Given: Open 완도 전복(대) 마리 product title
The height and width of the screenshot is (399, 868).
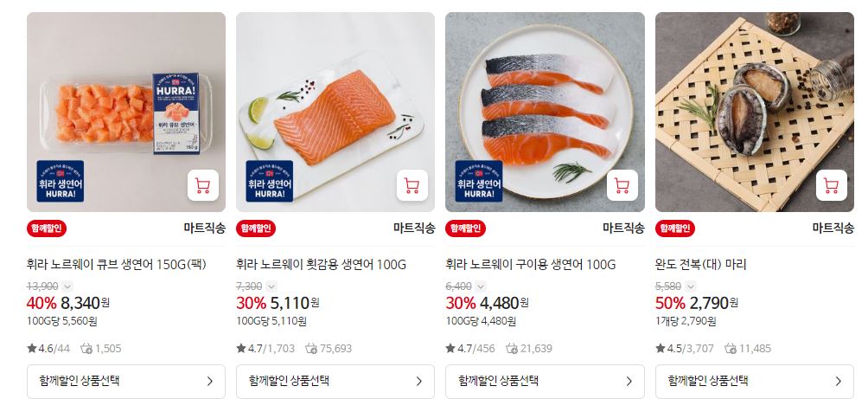Looking at the screenshot, I should pyautogui.click(x=701, y=265).
